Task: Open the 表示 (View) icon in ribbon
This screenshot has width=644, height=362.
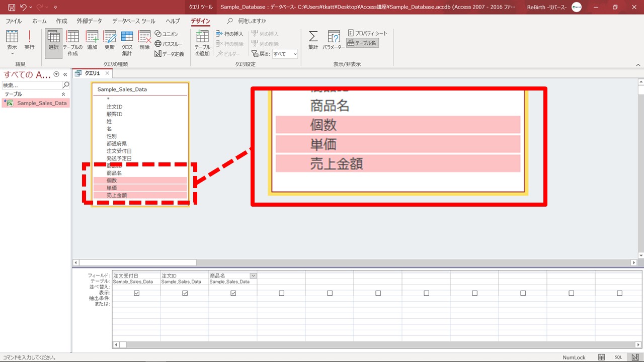Action: click(12, 40)
